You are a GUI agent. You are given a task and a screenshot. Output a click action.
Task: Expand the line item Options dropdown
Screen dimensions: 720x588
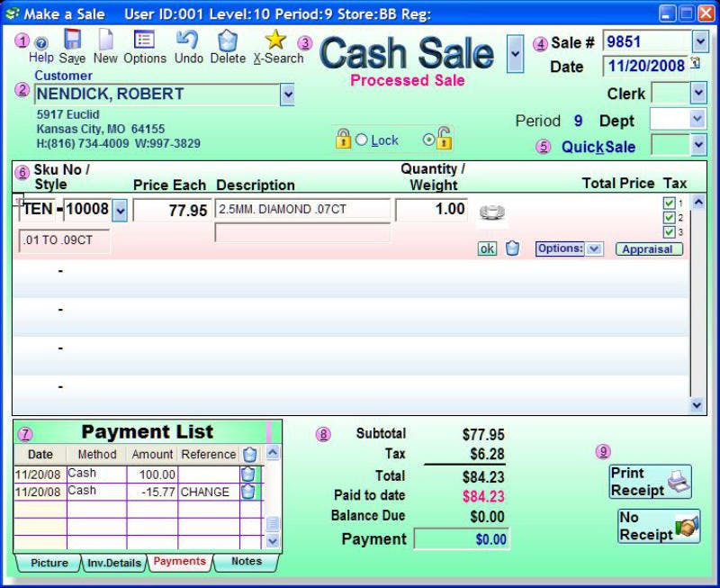point(594,249)
